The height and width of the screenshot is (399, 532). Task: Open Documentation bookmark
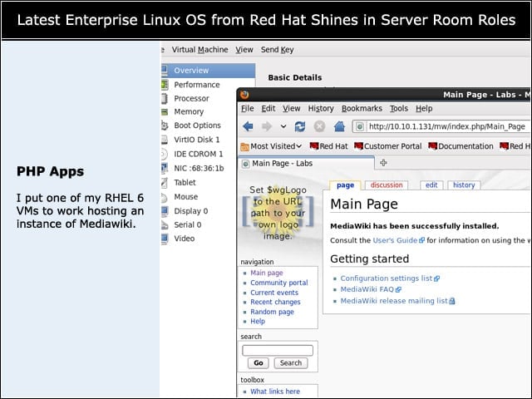461,146
